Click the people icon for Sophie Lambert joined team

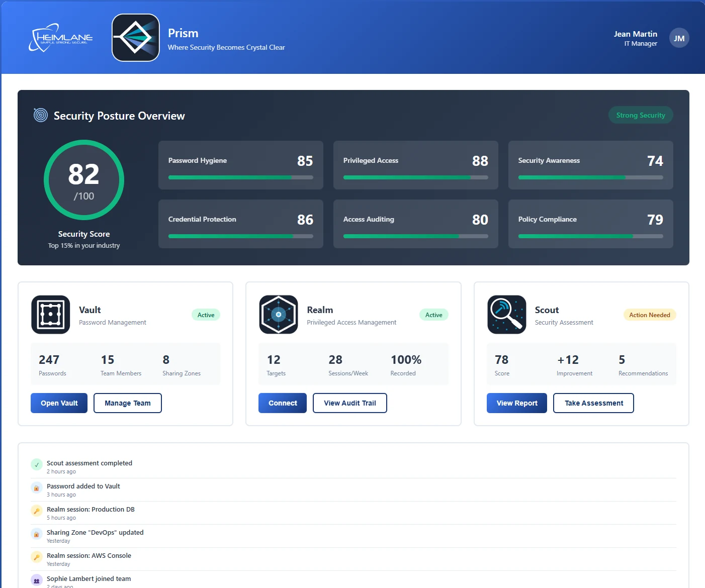tap(37, 580)
